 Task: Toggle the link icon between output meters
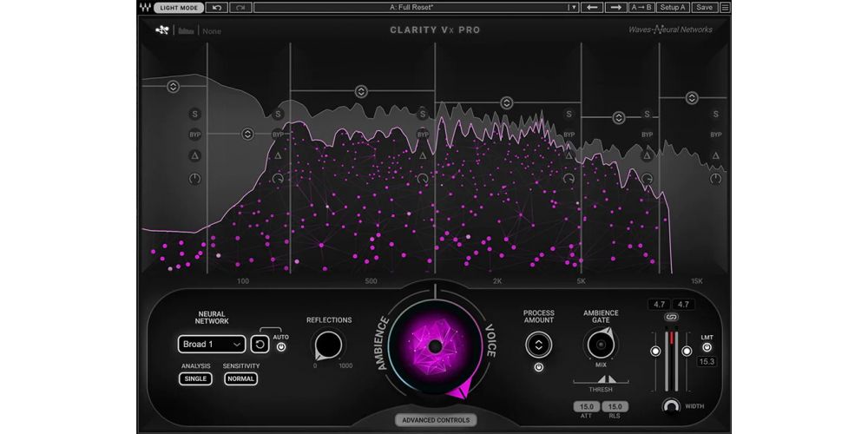tap(671, 317)
